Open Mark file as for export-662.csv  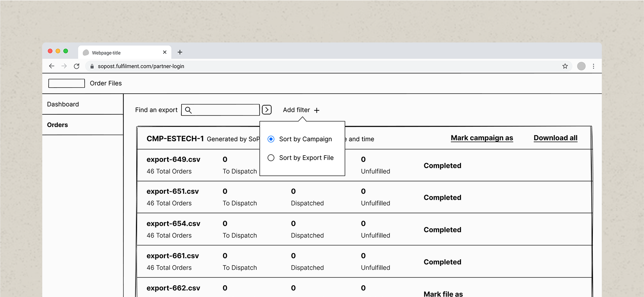pos(443,294)
